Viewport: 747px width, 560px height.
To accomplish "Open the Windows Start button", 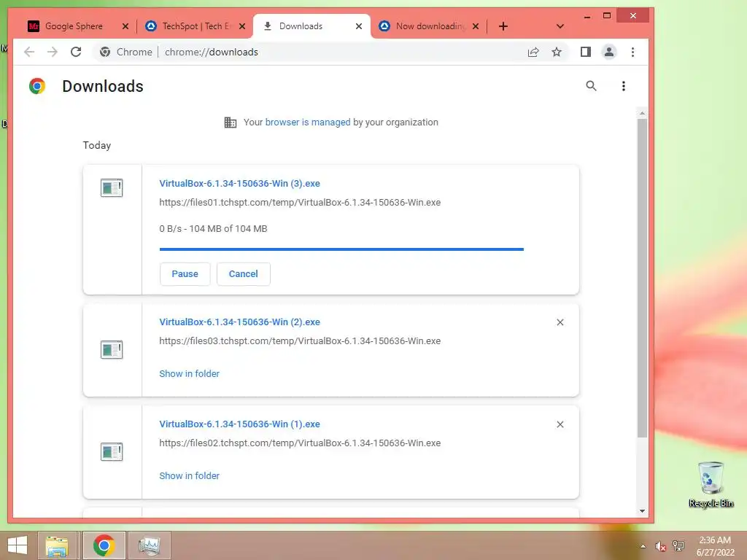I will click(x=18, y=545).
